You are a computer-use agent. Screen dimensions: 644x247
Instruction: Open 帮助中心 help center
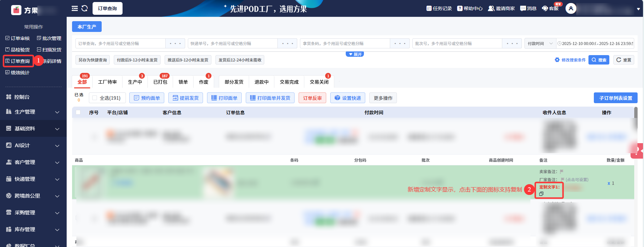470,8
